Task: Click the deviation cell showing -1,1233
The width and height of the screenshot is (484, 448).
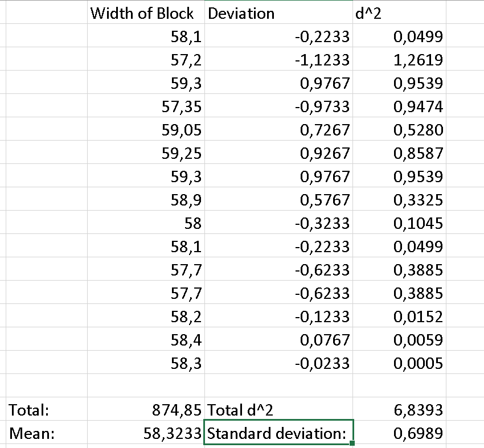Action: (278, 59)
